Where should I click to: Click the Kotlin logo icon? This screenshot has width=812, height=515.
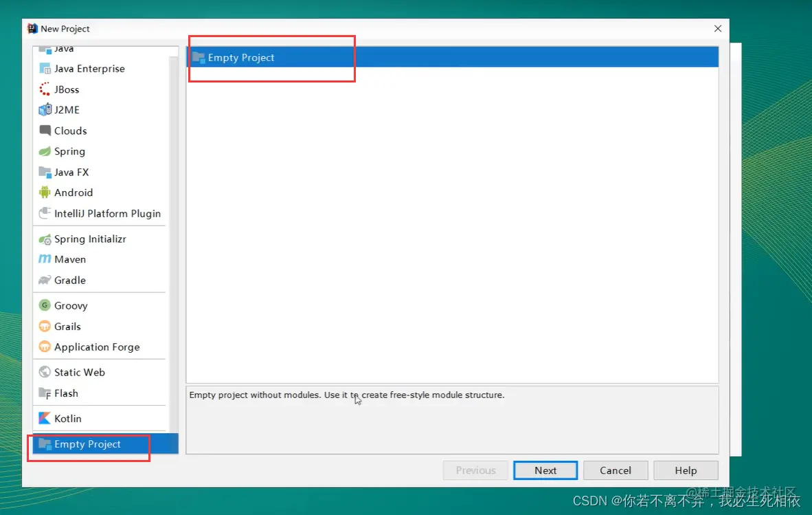click(45, 418)
